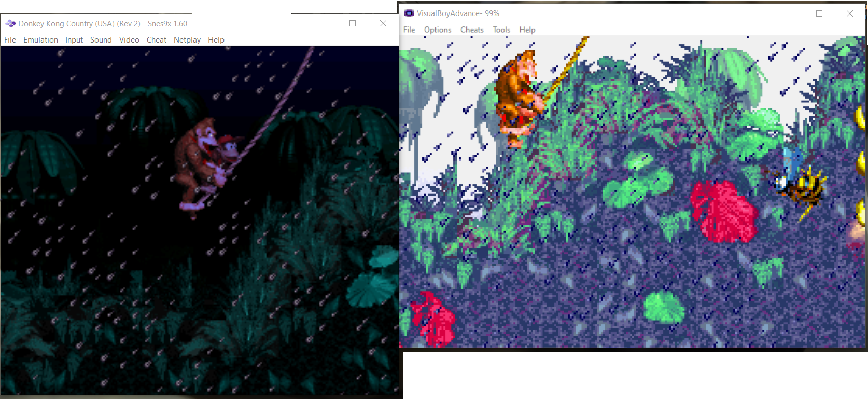Close the VisualBoyAdvance window
This screenshot has height=401, width=868.
tap(850, 13)
